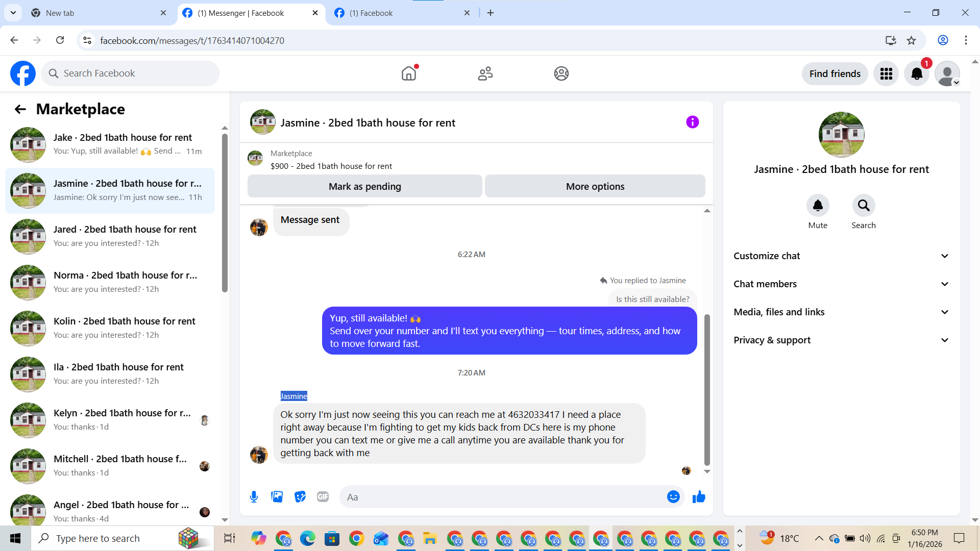Mute this conversation
Screen dimensions: 980x551
pos(817,206)
